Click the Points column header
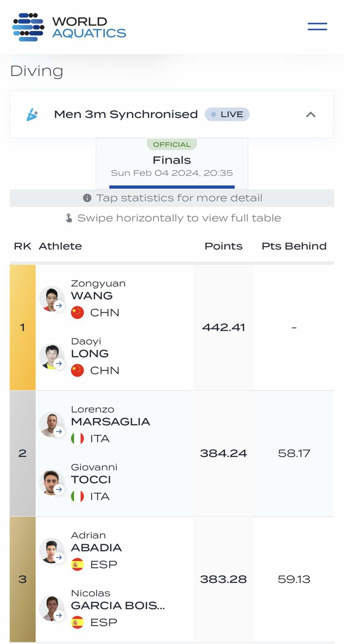 tap(223, 246)
